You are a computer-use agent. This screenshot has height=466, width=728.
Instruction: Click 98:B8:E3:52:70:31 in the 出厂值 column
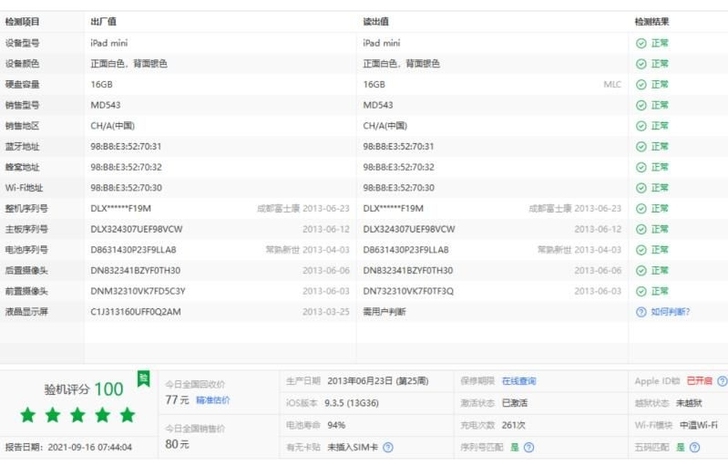[126, 147]
